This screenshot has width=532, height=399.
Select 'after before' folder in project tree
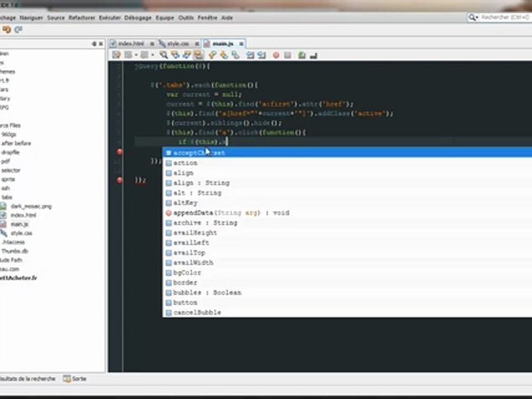[16, 143]
